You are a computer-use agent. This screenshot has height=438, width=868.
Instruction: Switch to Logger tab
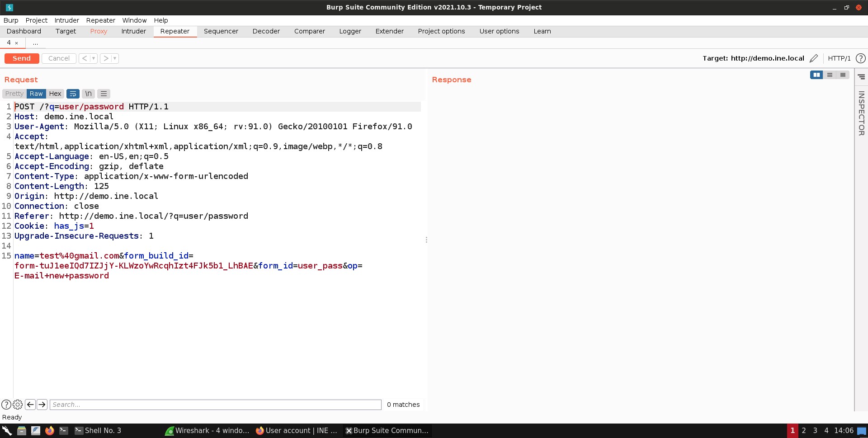(350, 31)
